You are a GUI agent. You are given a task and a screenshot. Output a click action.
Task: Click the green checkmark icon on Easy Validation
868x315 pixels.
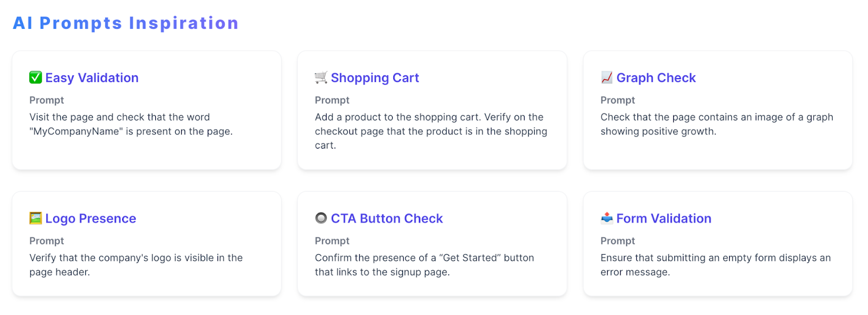tap(35, 78)
